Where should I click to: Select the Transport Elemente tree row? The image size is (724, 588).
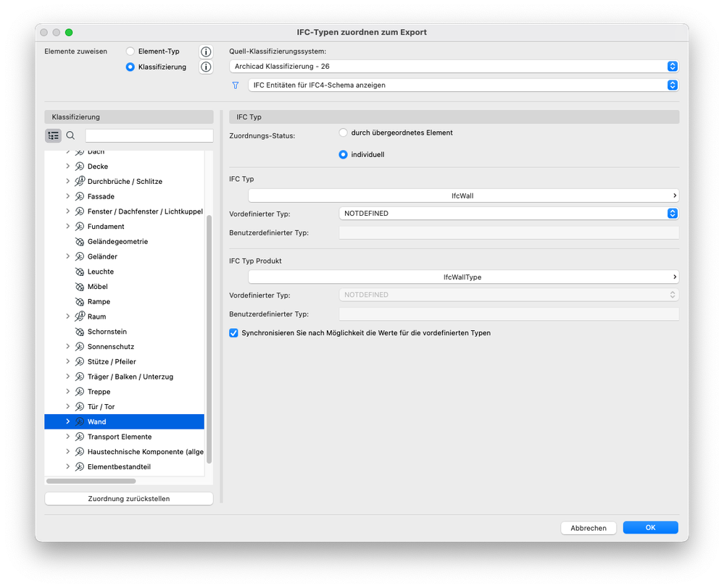pos(124,437)
